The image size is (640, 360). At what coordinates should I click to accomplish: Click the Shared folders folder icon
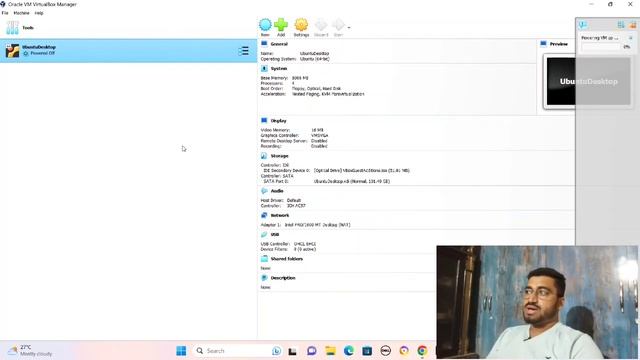(264, 258)
